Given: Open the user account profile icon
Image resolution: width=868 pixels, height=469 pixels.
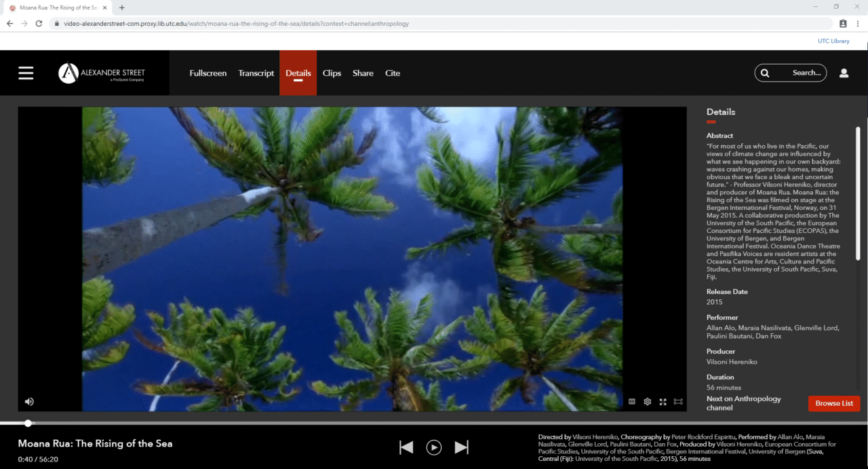Looking at the screenshot, I should pos(844,73).
